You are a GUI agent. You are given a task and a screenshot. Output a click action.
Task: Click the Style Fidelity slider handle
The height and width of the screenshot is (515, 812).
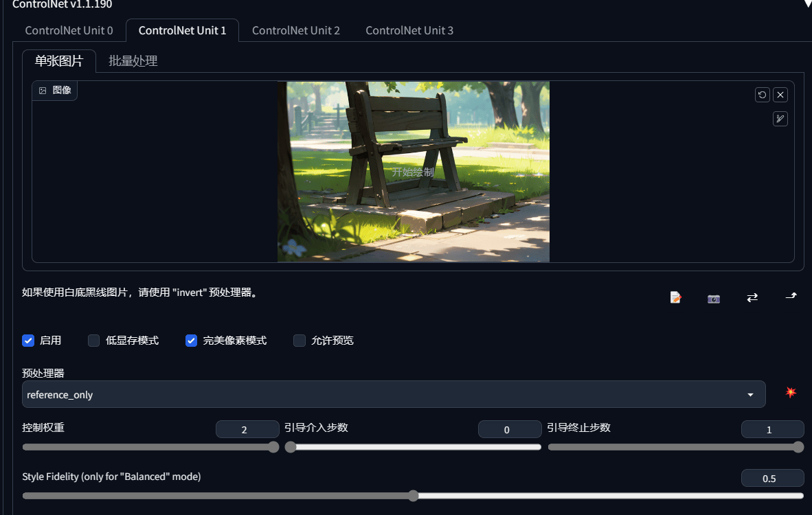click(413, 496)
